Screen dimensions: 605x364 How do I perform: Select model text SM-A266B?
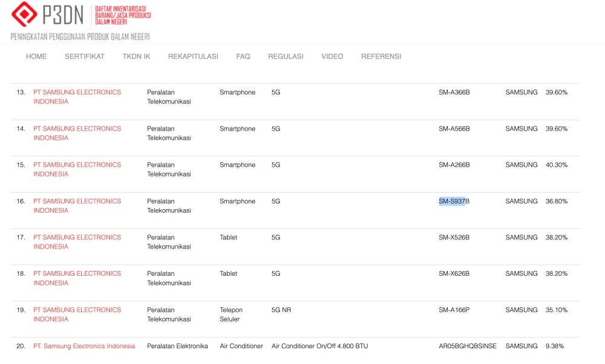454,164
